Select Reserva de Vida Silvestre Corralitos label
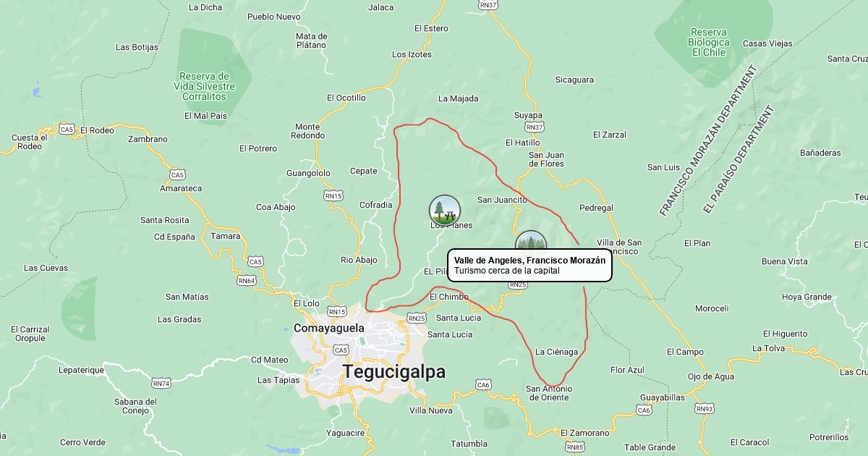Viewport: 868px width, 456px height. click(205, 86)
